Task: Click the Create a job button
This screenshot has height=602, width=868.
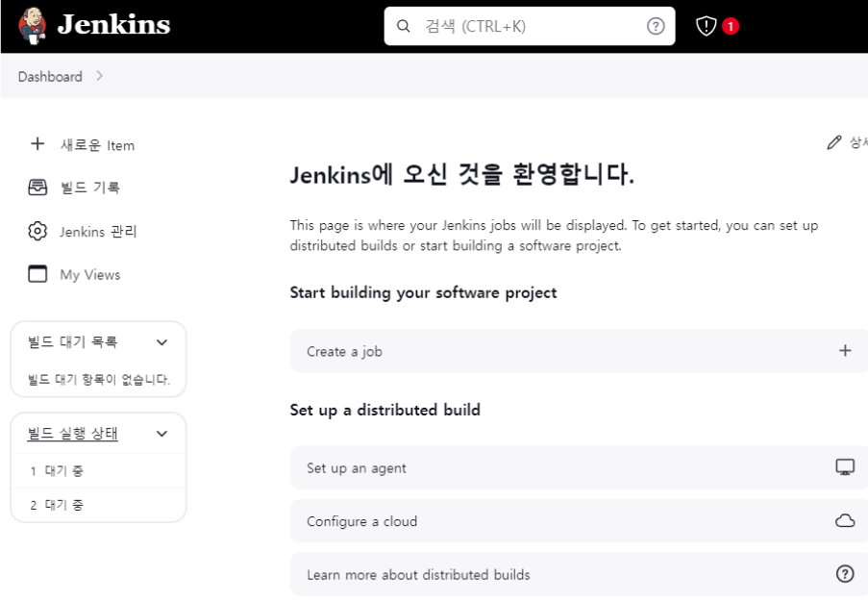Action: [x=579, y=351]
